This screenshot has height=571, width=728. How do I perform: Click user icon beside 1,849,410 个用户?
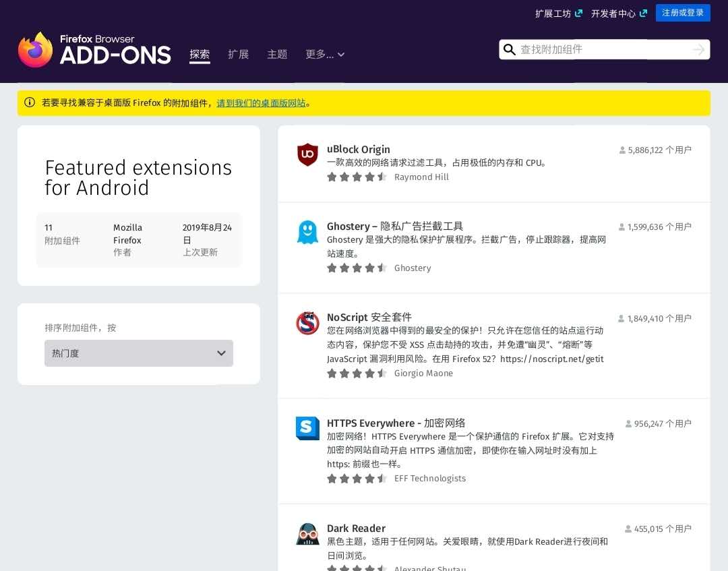point(621,318)
